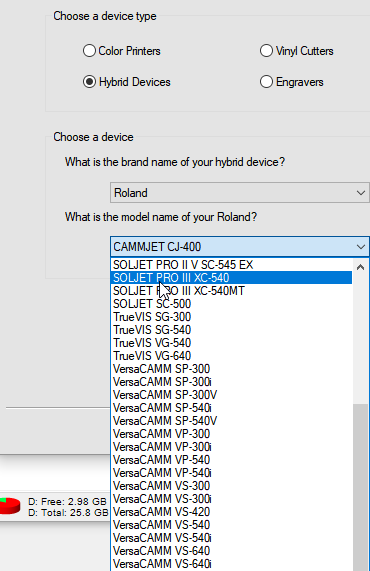Choose VersaCAMM VP-300 model
The image size is (370, 571).
(231, 434)
